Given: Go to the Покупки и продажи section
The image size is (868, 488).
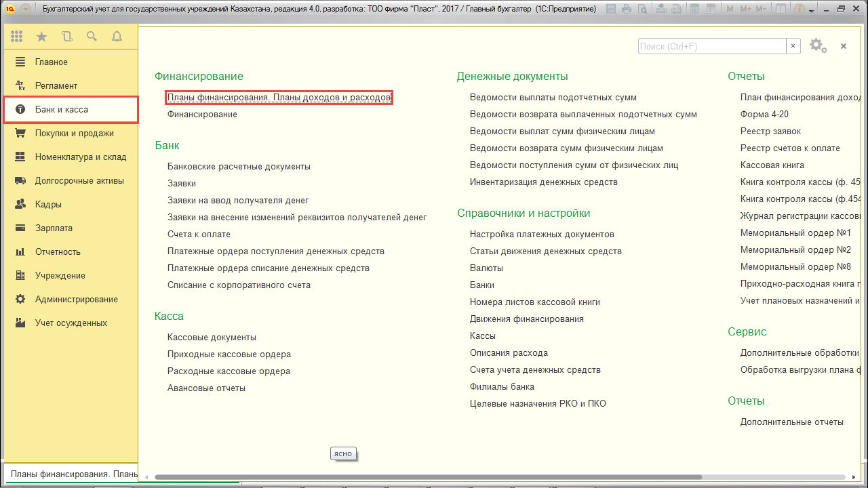Looking at the screenshot, I should (74, 134).
